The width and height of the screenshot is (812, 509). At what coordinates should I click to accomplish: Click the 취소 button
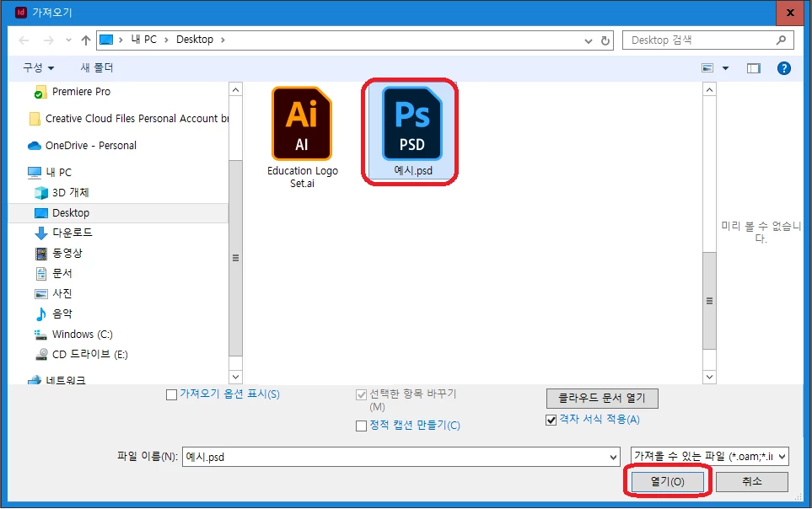(x=752, y=481)
